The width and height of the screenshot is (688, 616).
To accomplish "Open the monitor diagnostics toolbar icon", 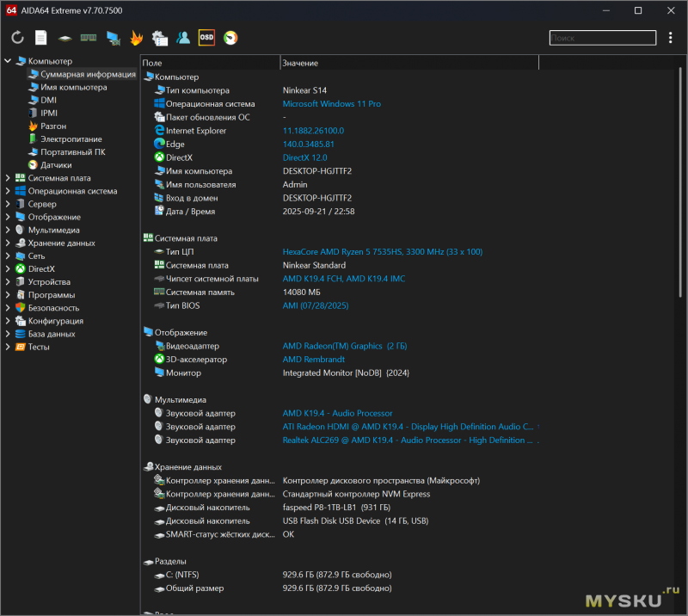I will 114,38.
